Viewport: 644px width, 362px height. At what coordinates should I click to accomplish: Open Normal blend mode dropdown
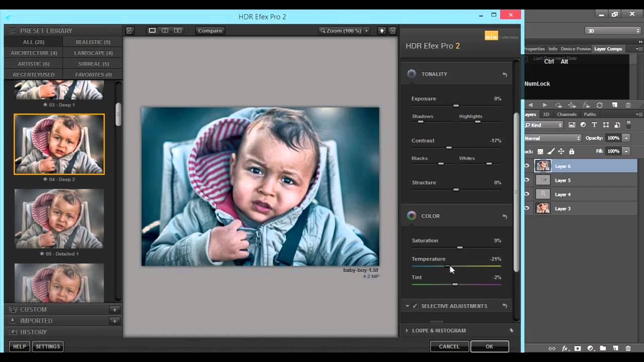point(552,138)
